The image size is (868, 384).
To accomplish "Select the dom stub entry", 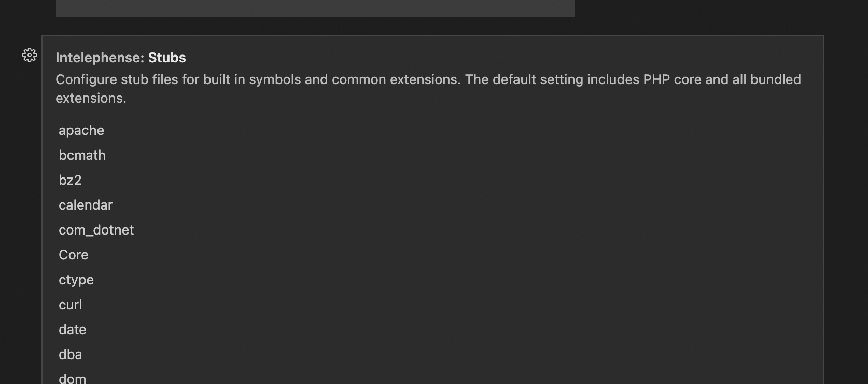I will (72, 378).
